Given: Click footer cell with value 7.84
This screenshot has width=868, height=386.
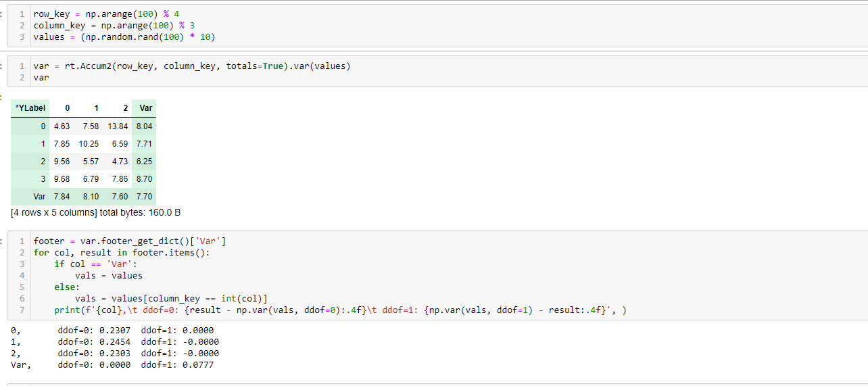Looking at the screenshot, I should pyautogui.click(x=62, y=197).
